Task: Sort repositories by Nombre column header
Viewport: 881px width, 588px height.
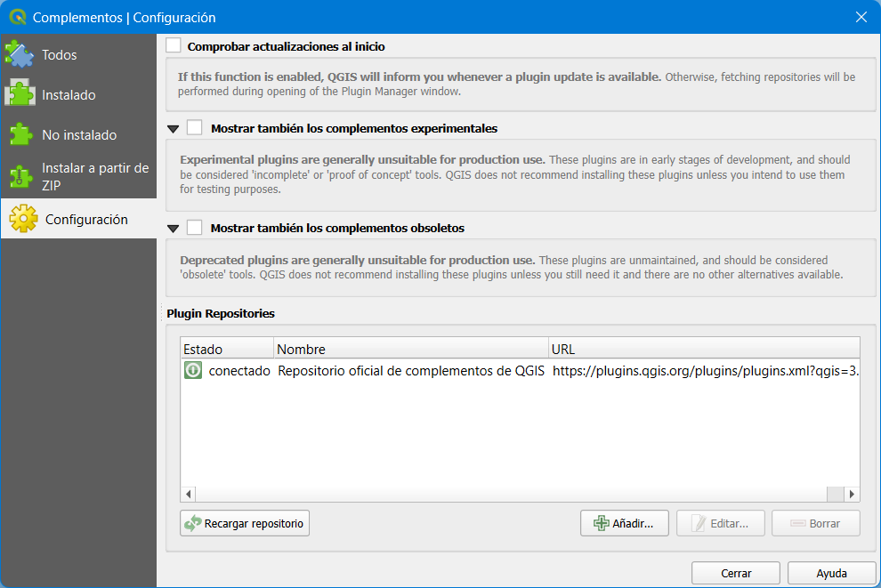Action: tap(411, 349)
